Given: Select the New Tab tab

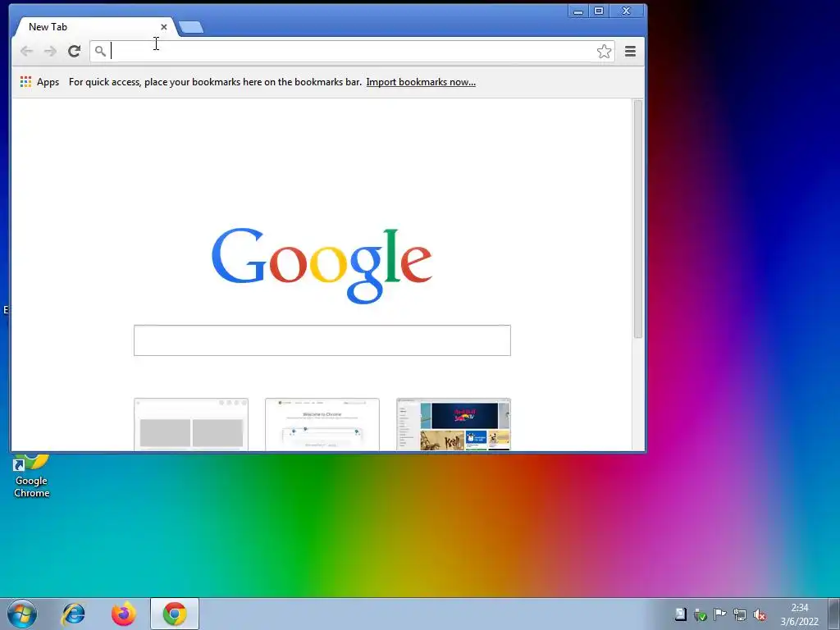Looking at the screenshot, I should point(94,27).
